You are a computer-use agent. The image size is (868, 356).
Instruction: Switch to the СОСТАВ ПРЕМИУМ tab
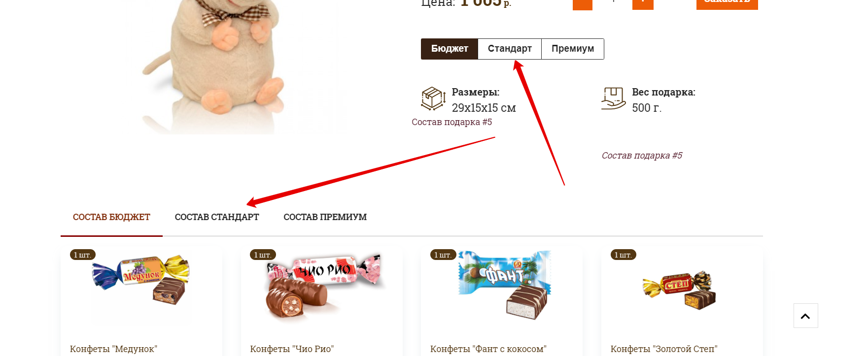[x=325, y=217]
